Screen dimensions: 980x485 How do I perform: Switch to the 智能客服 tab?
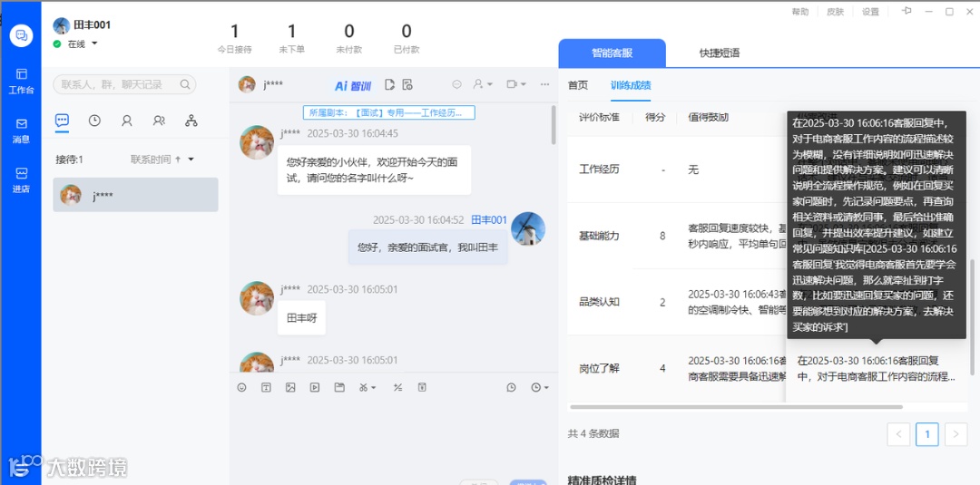click(x=612, y=53)
